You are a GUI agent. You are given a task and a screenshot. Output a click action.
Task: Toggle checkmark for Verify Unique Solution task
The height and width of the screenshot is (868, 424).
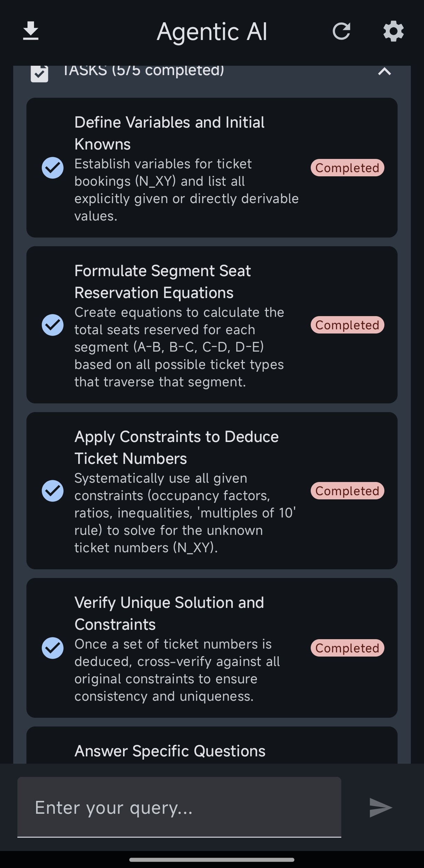tap(52, 648)
